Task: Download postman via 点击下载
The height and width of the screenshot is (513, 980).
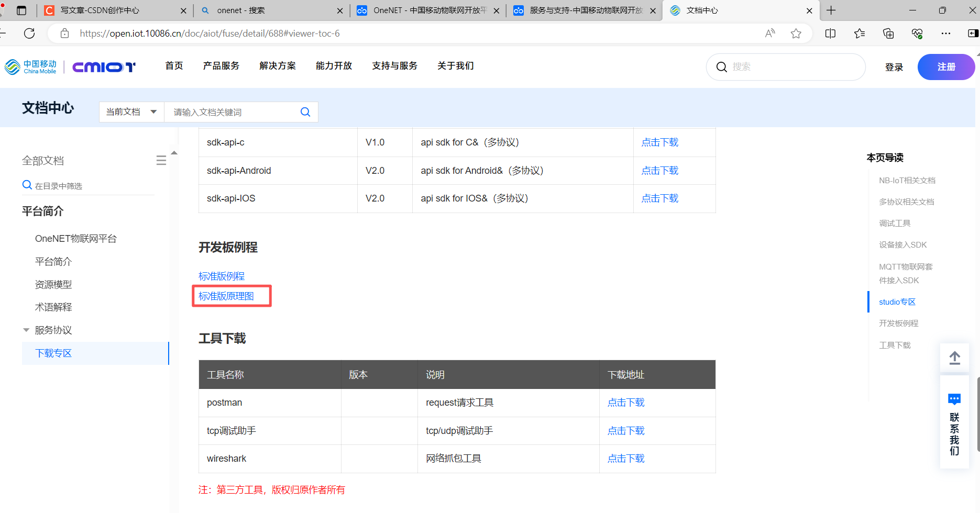Action: (x=626, y=403)
